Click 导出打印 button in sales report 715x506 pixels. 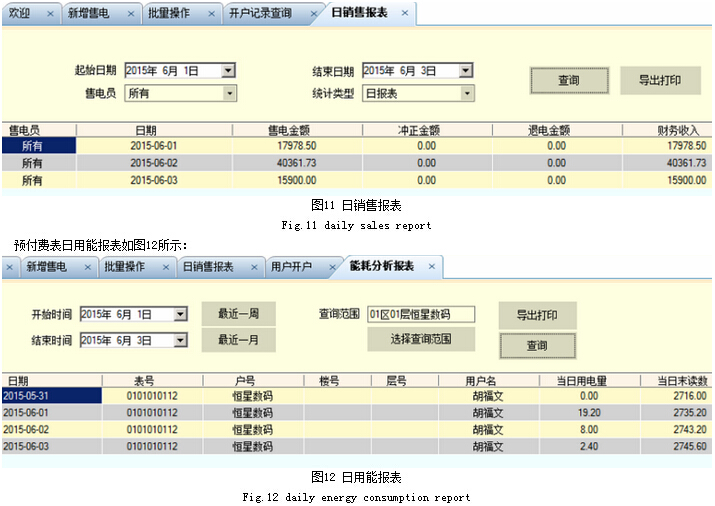pos(660,81)
